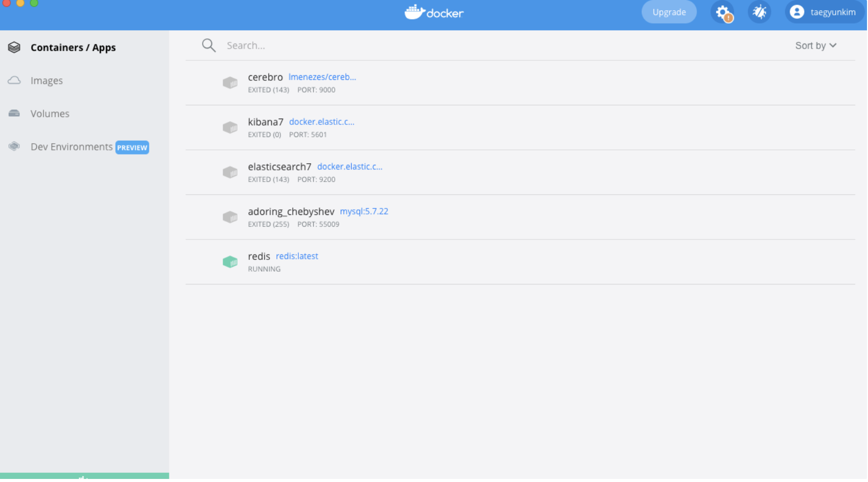Open the Troubleshoot bug icon
The image size is (868, 482).
point(760,12)
